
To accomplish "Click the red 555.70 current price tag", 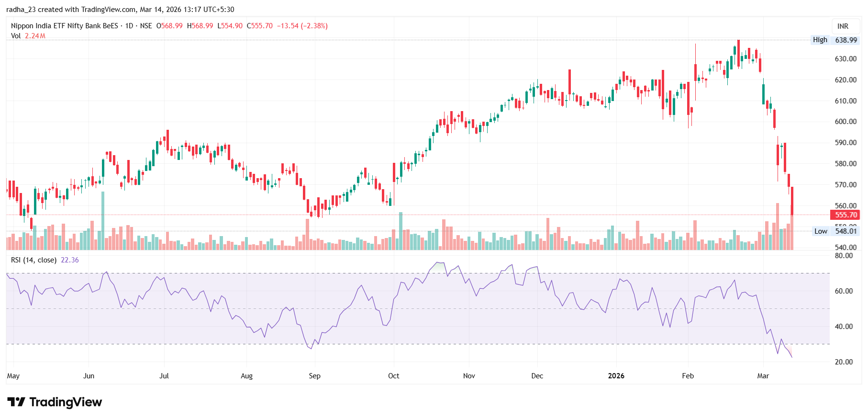I will [x=846, y=215].
